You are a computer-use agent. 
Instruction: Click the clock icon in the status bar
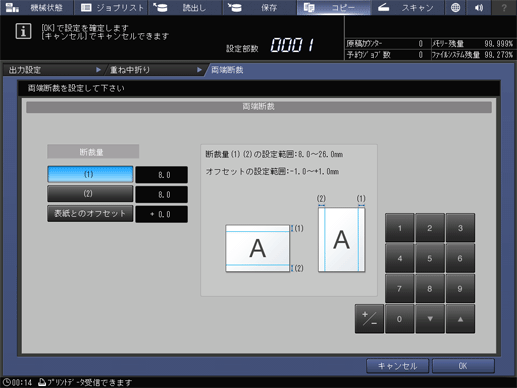point(7,382)
